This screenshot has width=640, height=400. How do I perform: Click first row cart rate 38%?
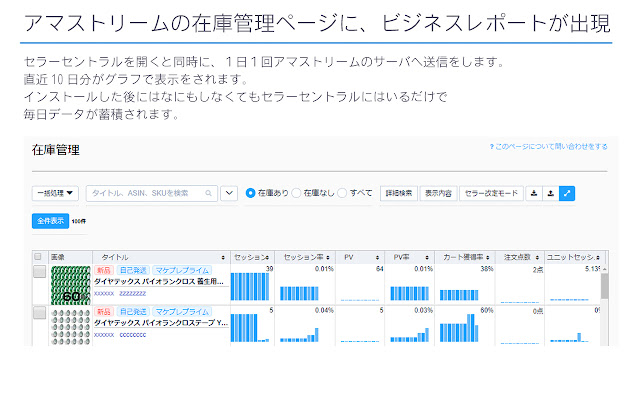click(x=487, y=269)
